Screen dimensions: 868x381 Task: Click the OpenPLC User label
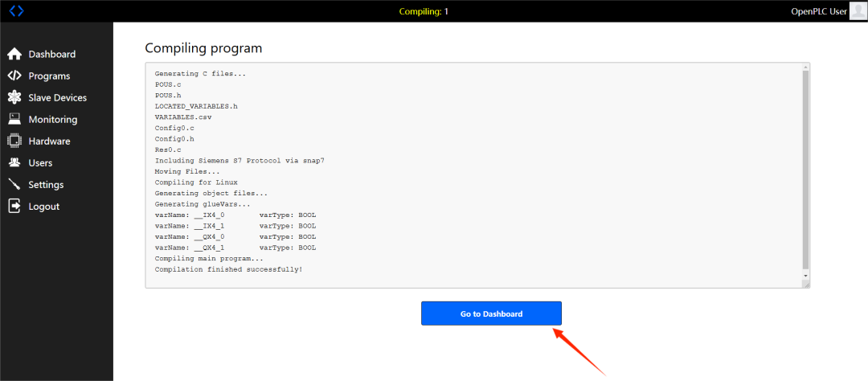coord(819,11)
